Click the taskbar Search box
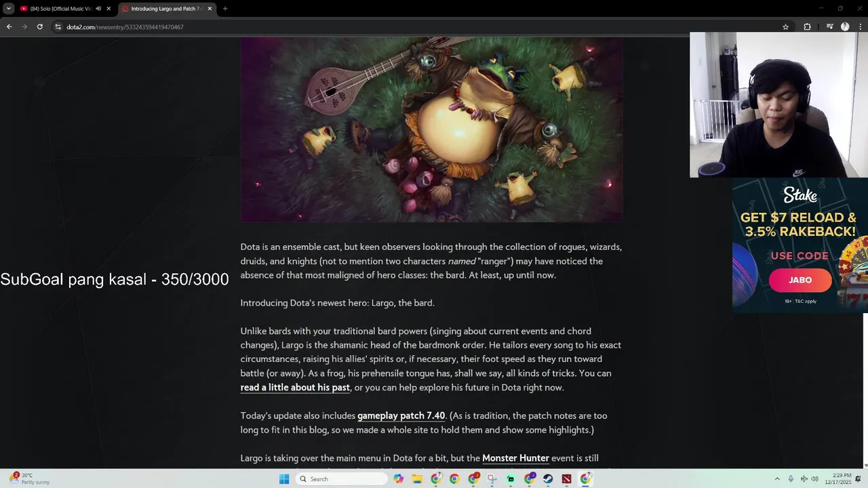 pyautogui.click(x=342, y=479)
